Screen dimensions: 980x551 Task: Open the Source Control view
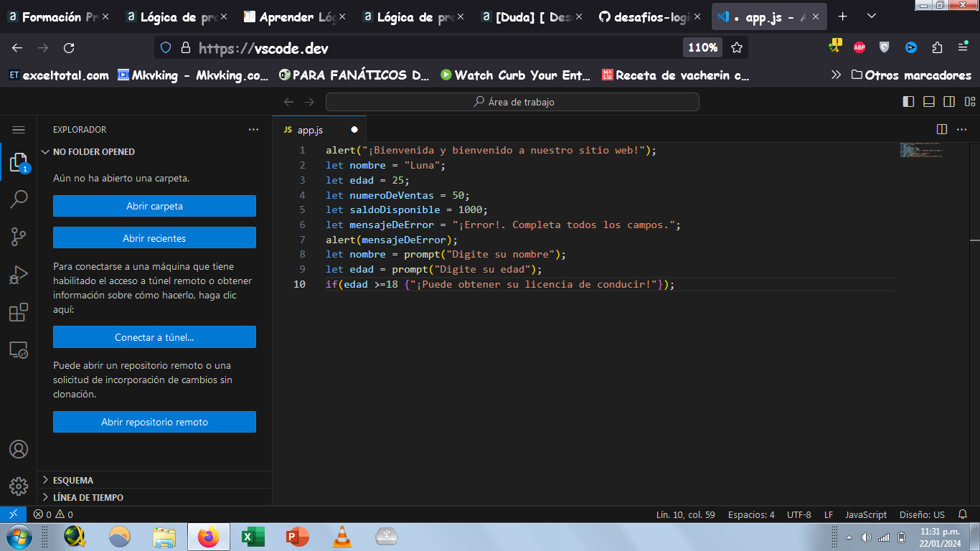(19, 237)
